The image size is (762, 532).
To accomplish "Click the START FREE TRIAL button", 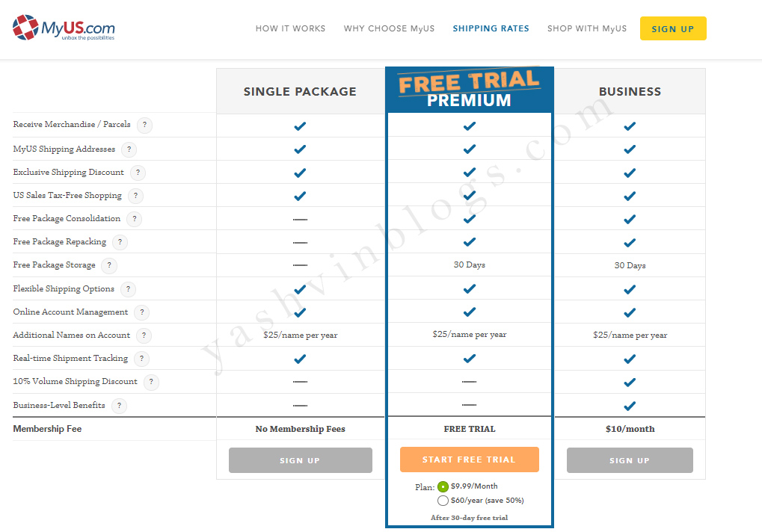I will [469, 460].
